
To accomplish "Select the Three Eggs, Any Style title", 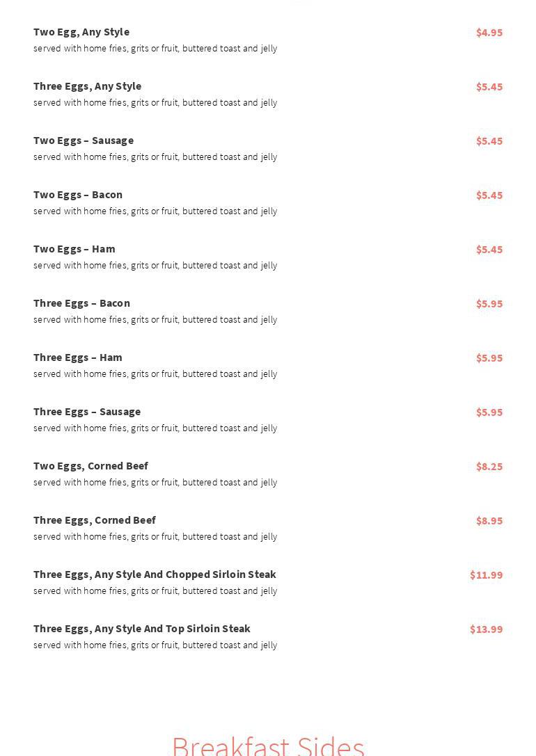I will (x=87, y=86).
